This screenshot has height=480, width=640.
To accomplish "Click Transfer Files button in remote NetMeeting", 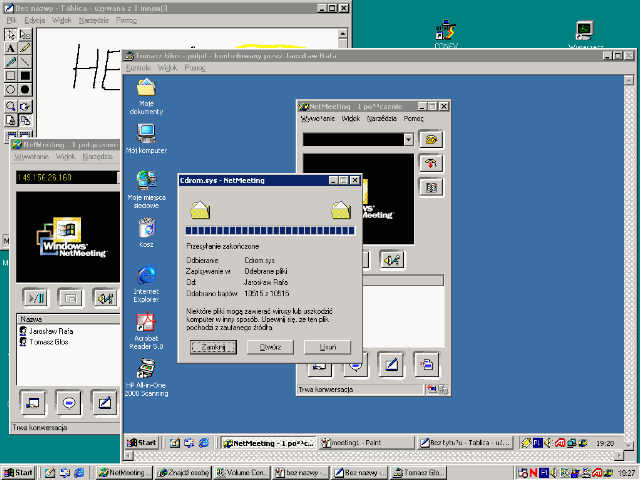I will pos(427,364).
